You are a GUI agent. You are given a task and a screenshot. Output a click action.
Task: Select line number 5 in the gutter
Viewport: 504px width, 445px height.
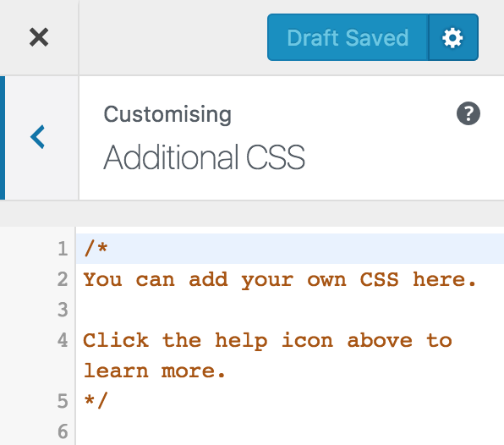63,401
